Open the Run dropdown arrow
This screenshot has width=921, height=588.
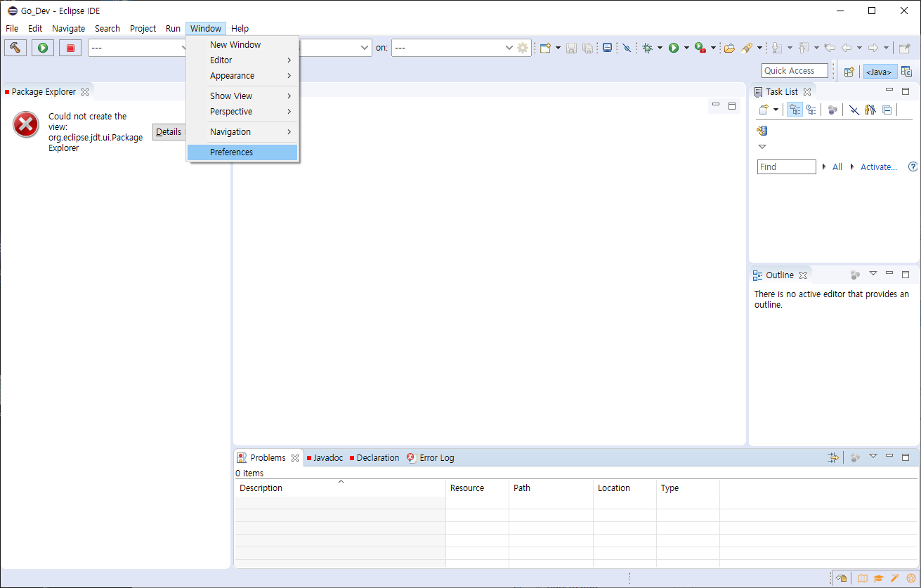pyautogui.click(x=686, y=48)
